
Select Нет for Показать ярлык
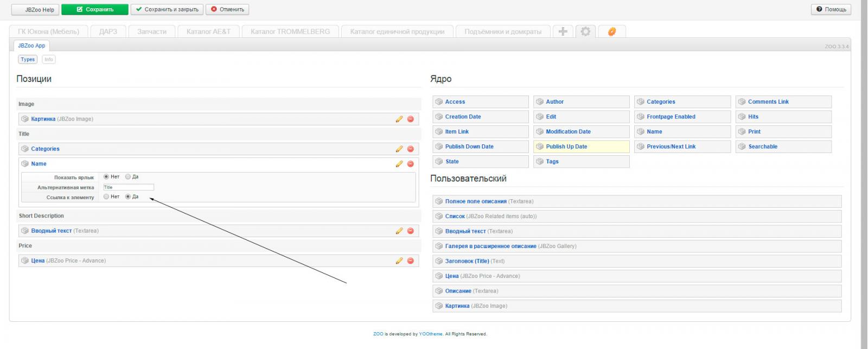click(x=106, y=176)
